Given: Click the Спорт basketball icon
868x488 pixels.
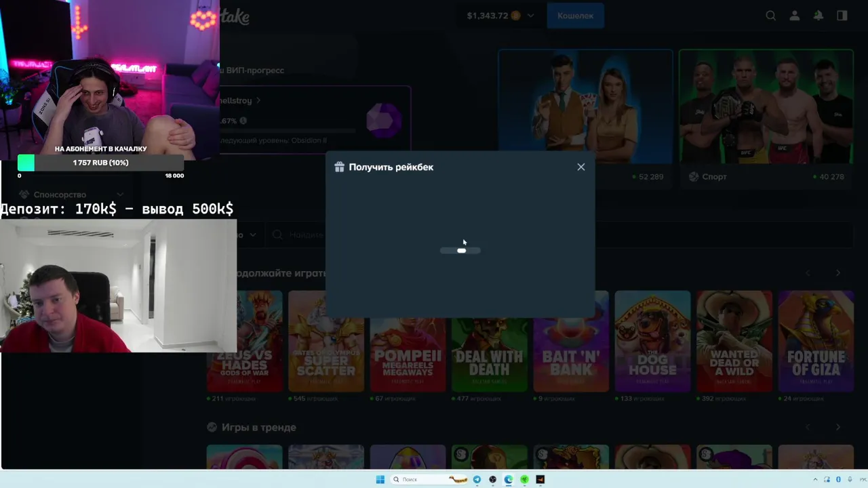Looking at the screenshot, I should point(694,177).
